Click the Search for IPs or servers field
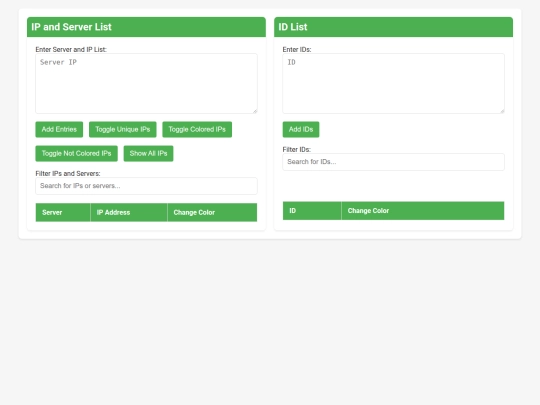Image resolution: width=540 pixels, height=405 pixels. 146,186
